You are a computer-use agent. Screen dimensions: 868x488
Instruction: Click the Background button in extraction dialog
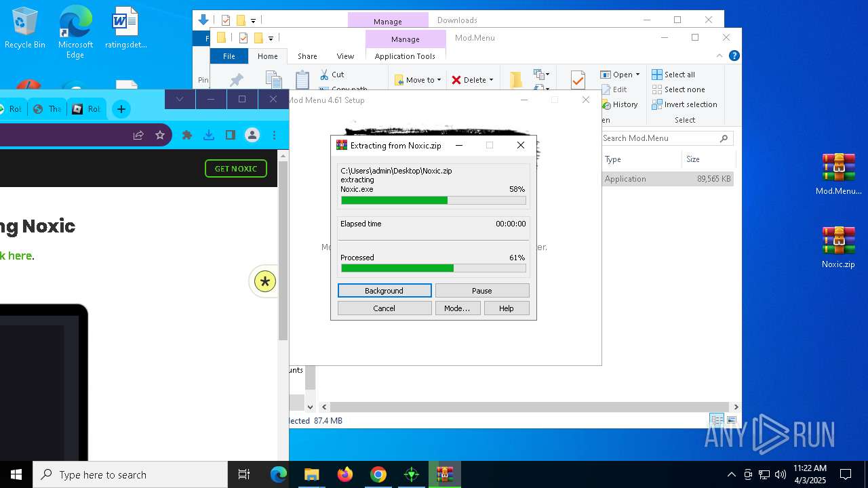click(384, 291)
